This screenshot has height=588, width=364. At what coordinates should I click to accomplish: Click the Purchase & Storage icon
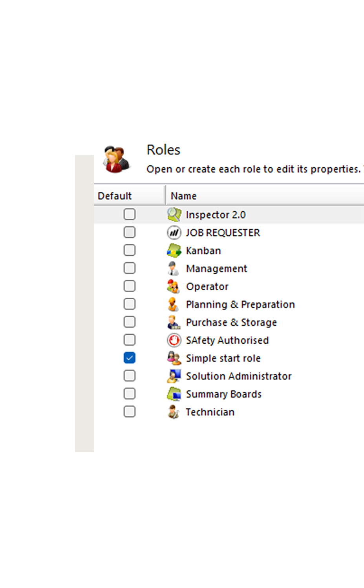pos(174,322)
